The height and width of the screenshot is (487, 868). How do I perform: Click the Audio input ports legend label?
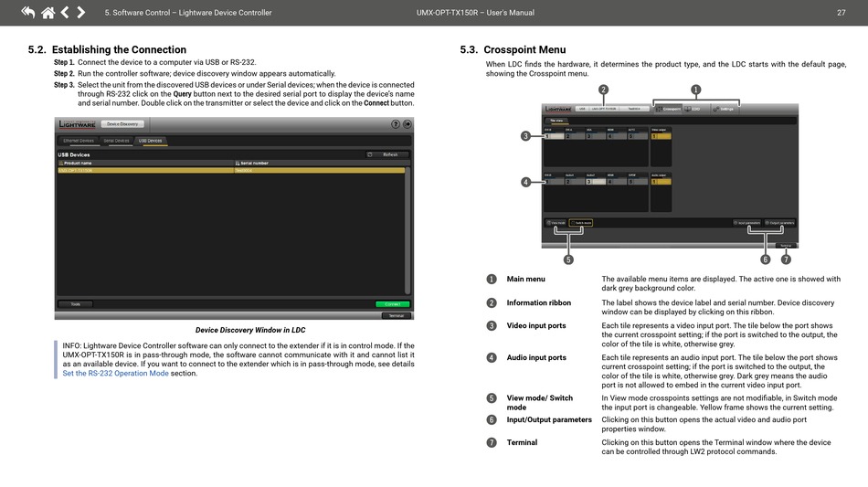[x=535, y=357]
